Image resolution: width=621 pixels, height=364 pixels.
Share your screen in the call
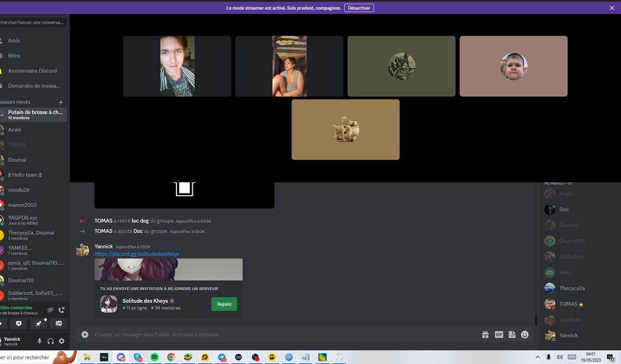[18, 323]
